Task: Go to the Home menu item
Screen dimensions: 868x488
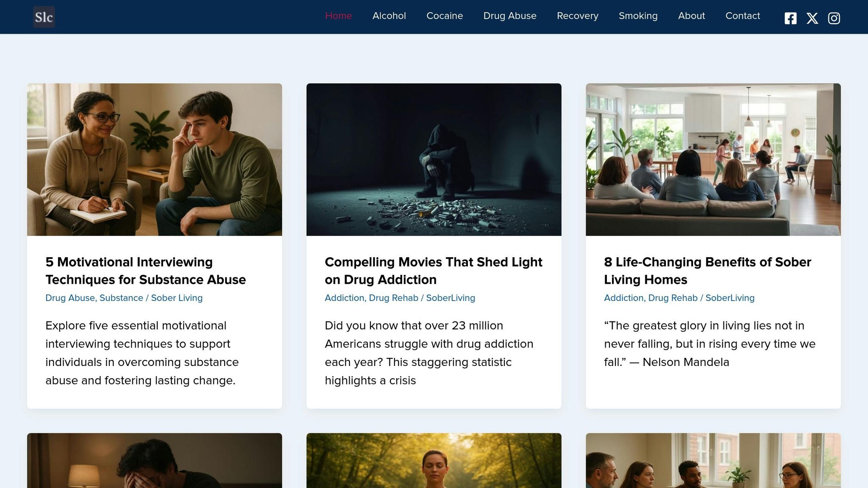Action: click(x=339, y=16)
